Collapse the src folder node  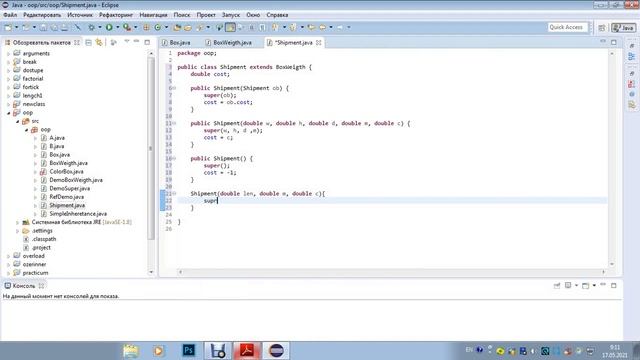click(18, 121)
